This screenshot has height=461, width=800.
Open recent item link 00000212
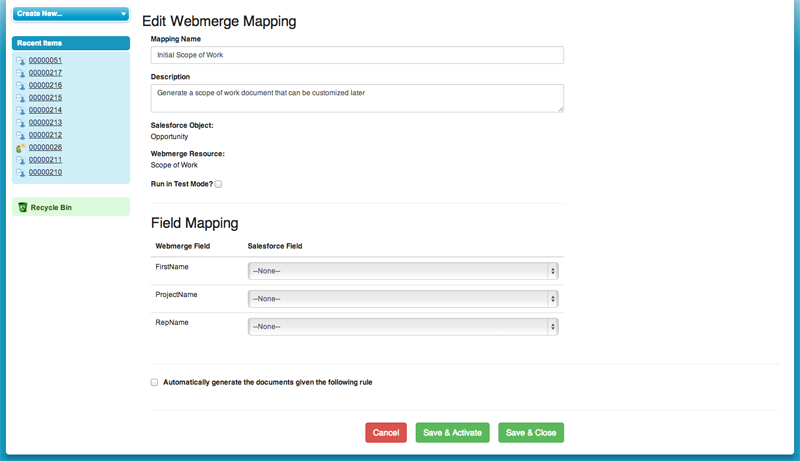(x=45, y=135)
